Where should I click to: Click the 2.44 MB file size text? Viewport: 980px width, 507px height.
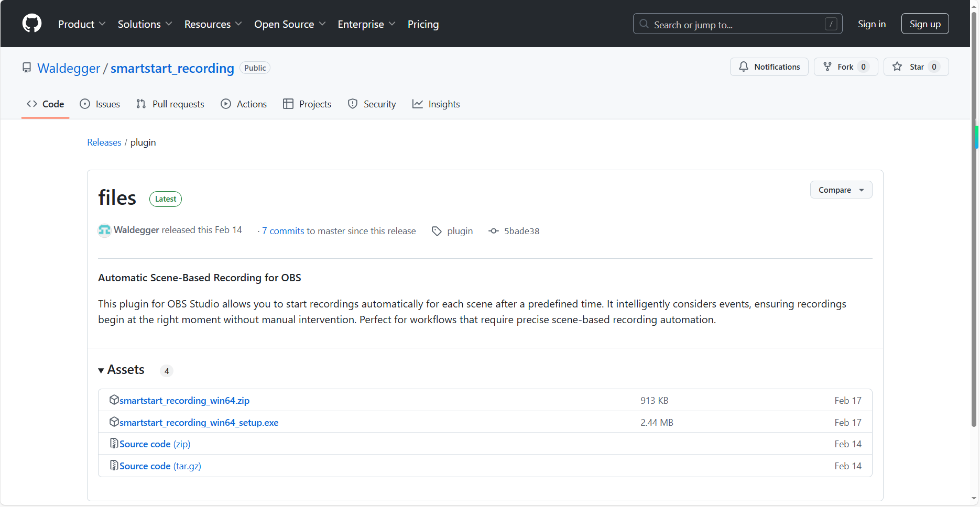[657, 422]
